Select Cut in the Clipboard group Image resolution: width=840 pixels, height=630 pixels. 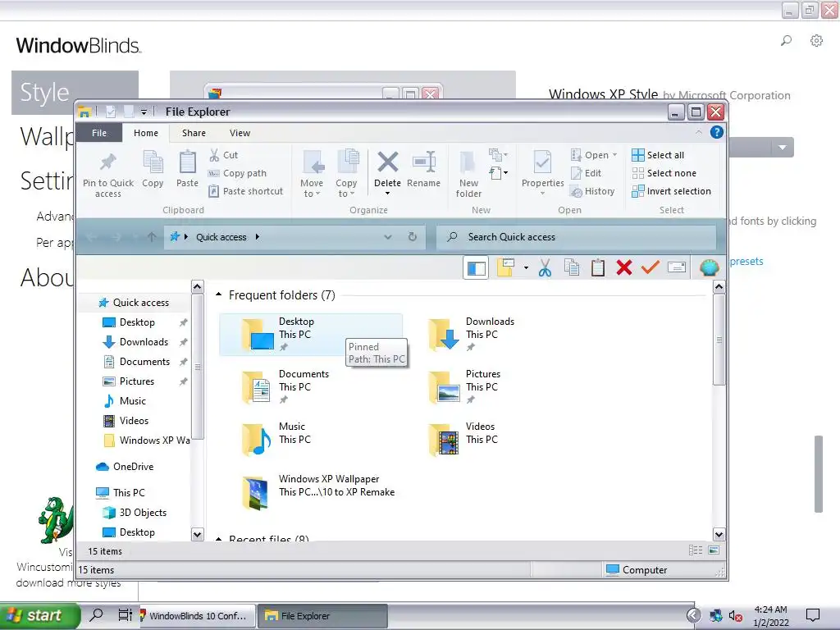224,155
